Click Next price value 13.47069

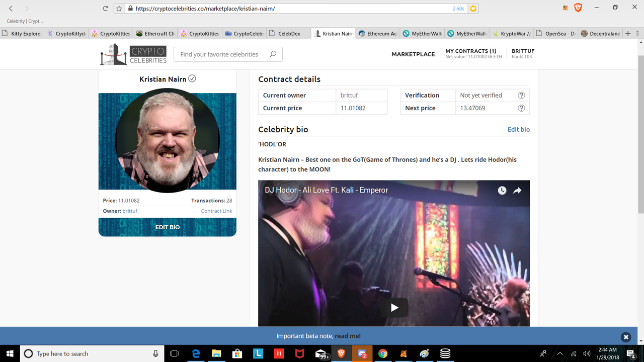coord(472,108)
